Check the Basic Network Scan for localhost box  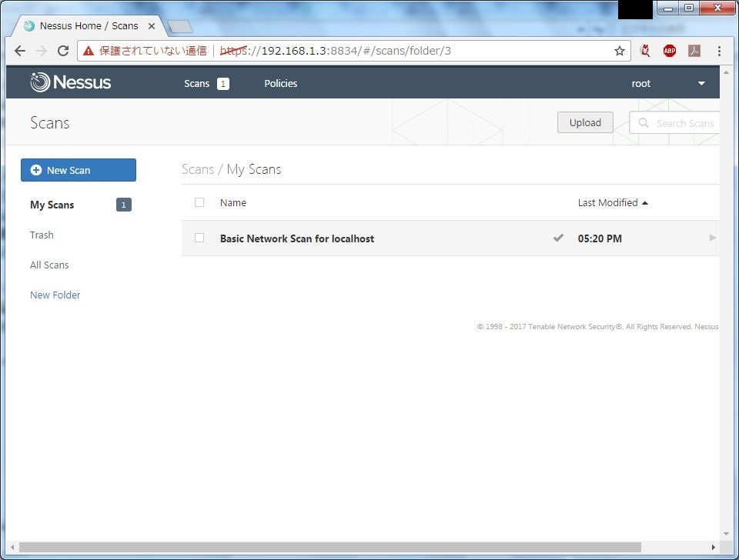199,238
